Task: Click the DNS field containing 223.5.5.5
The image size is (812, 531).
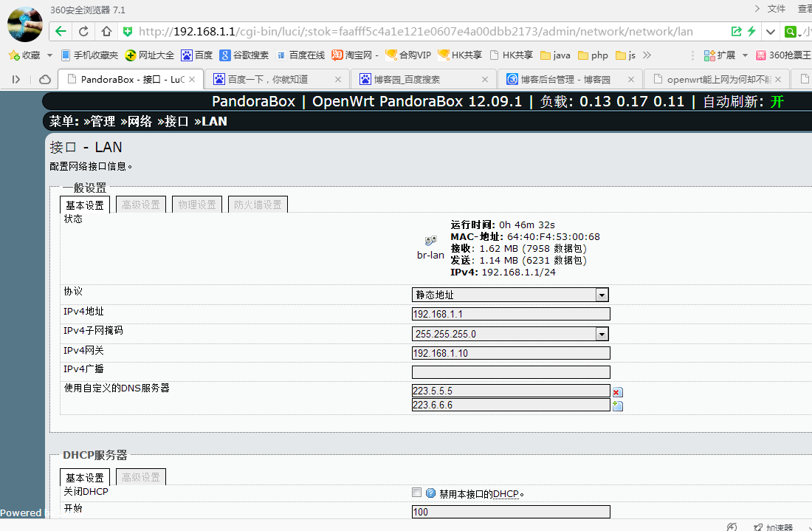Action: pyautogui.click(x=511, y=391)
